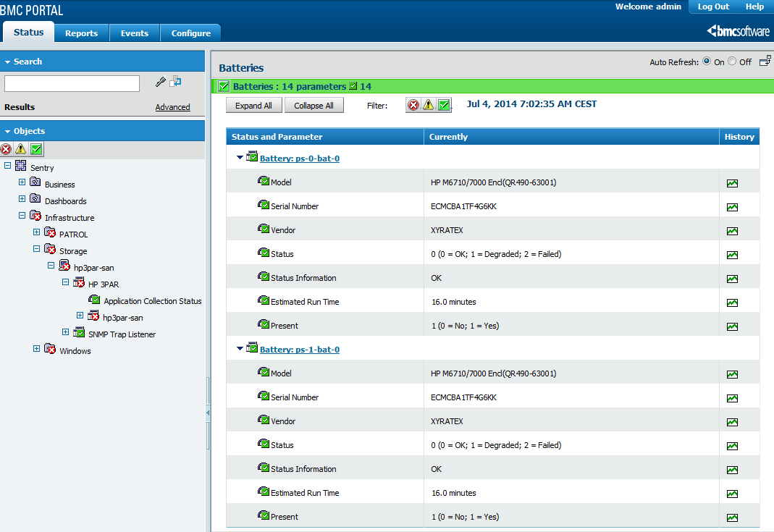Viewport: 774px width, 532px height.
Task: Open history chart for ps-1-bat-0 Estimated Run Time
Action: (x=732, y=494)
